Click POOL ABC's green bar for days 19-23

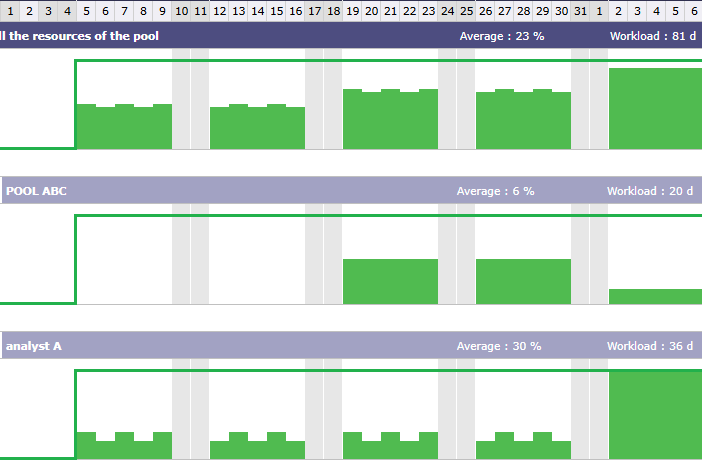click(390, 281)
